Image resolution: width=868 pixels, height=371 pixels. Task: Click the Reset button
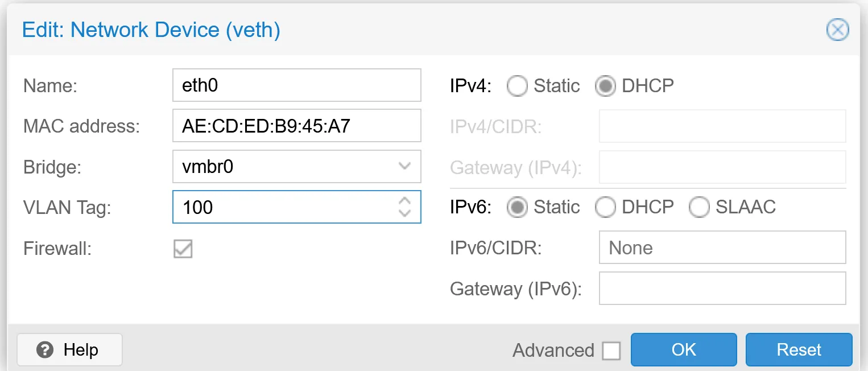[799, 349]
